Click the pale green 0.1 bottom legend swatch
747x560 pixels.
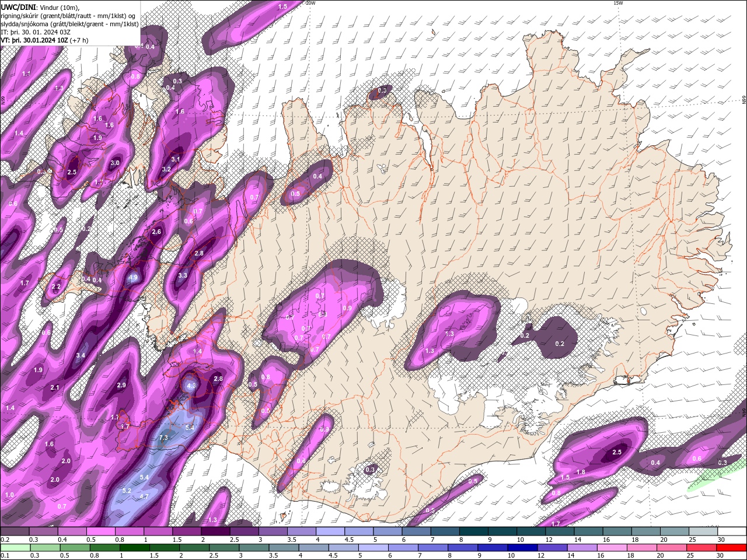[x=15, y=547]
